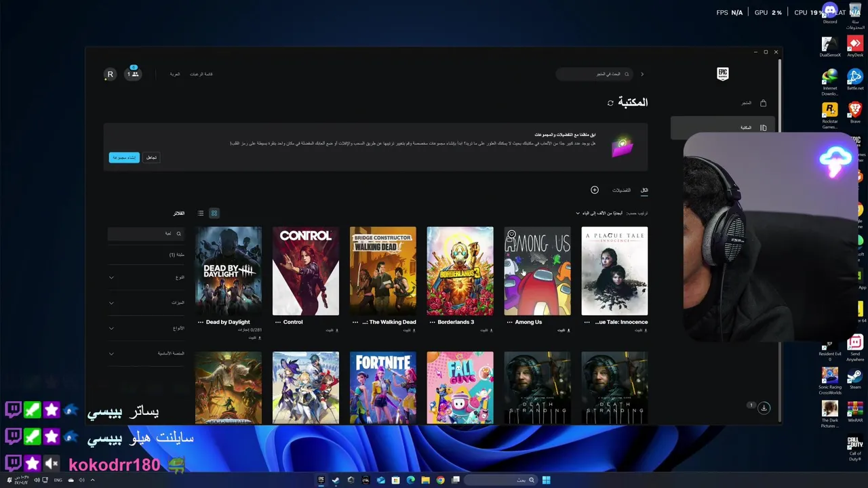Open the Dark Pictures desktop icon
This screenshot has width=868, height=488.
tap(830, 414)
